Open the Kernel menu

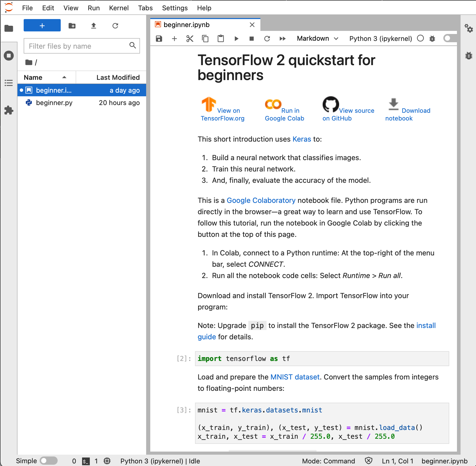pos(119,8)
